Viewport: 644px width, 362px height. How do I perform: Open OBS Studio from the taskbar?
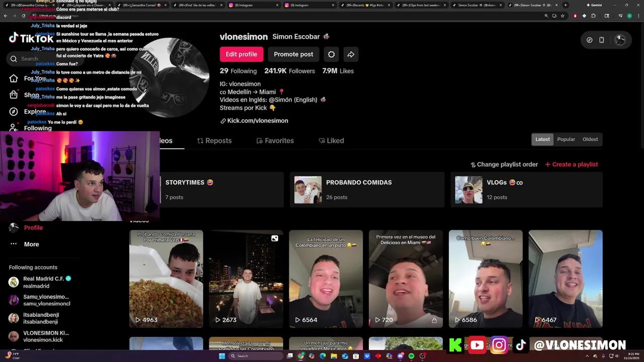423,356
